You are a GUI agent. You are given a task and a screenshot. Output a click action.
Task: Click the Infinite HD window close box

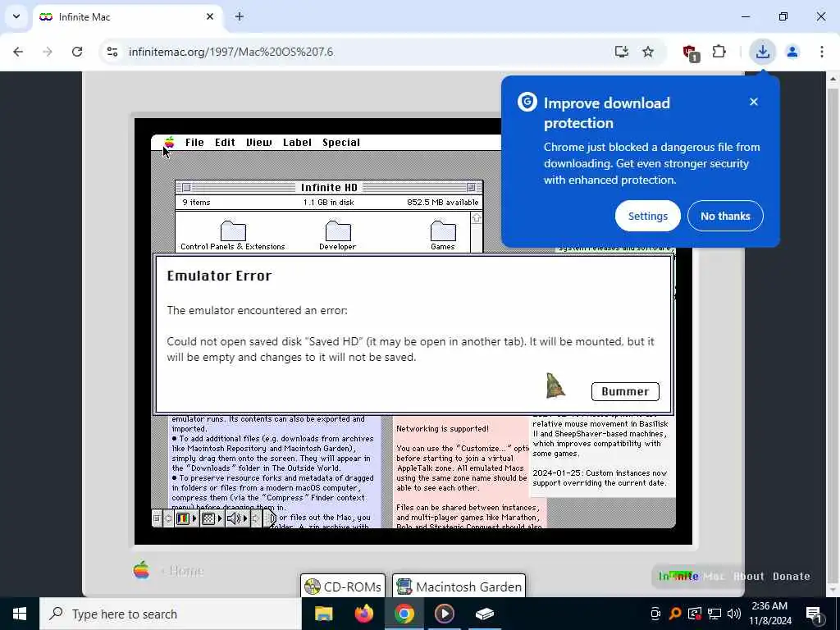[x=186, y=188]
